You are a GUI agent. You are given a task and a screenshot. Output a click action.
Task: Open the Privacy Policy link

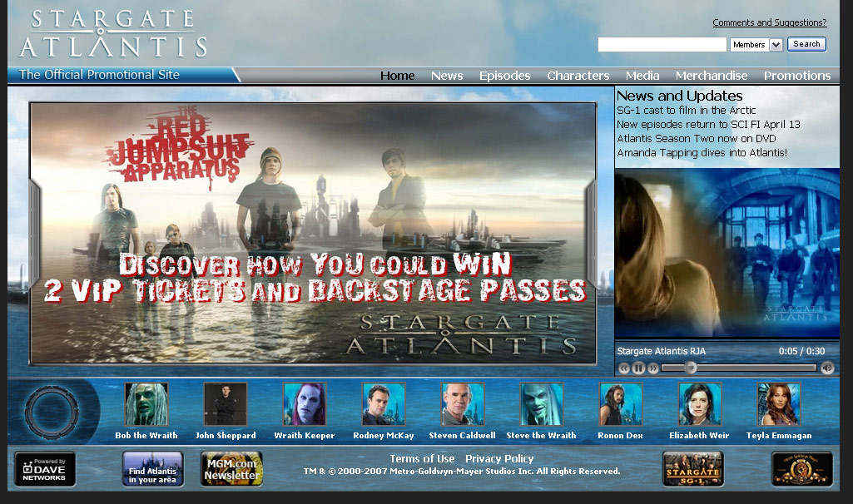tap(499, 459)
